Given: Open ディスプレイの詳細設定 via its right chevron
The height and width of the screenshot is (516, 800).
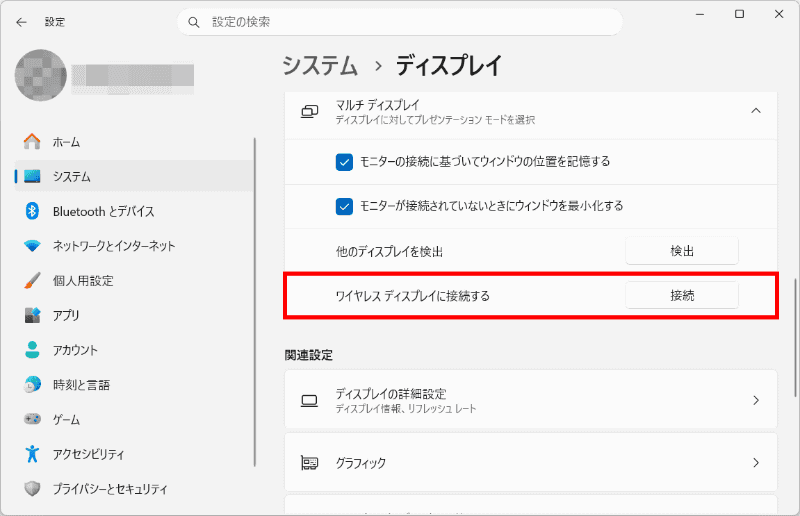Looking at the screenshot, I should pyautogui.click(x=756, y=401).
